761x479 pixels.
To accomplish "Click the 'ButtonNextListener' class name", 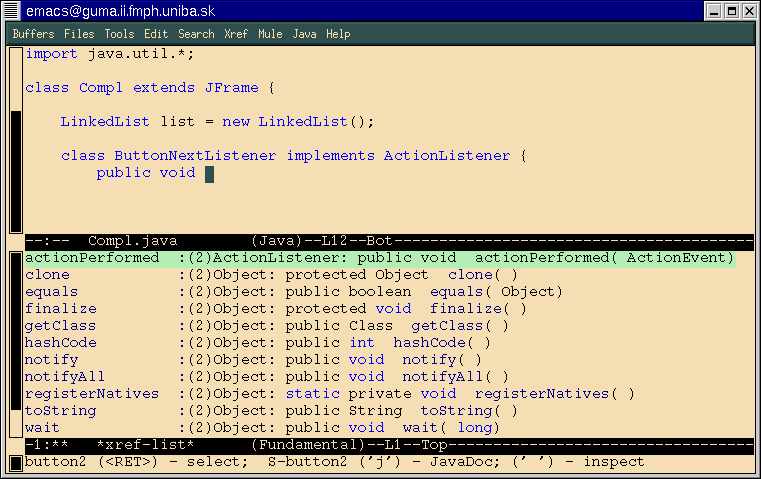I will (195, 156).
